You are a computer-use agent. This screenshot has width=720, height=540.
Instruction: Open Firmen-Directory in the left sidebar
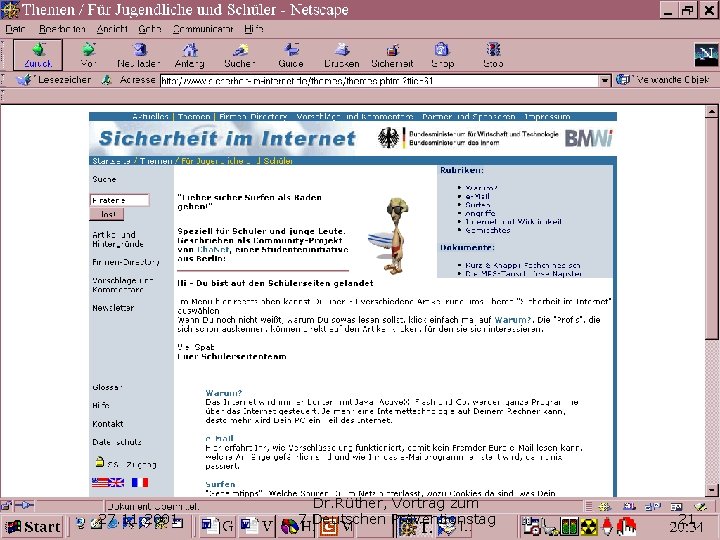(126, 262)
